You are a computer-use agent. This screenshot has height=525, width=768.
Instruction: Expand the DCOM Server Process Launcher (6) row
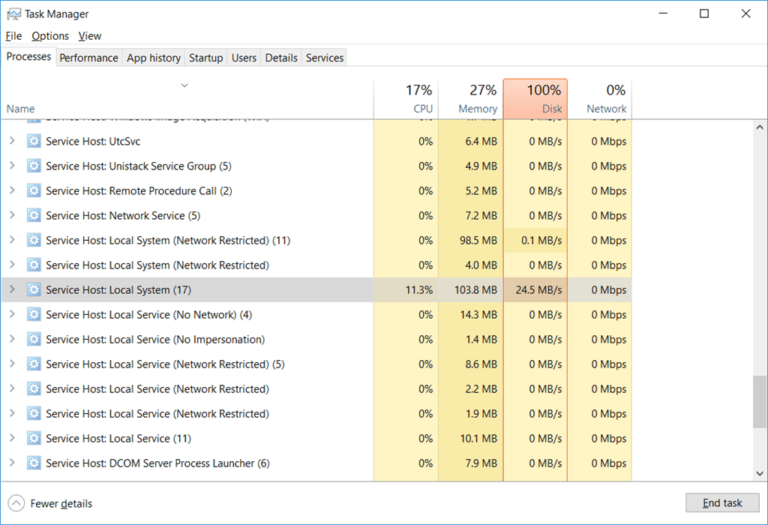[12, 463]
